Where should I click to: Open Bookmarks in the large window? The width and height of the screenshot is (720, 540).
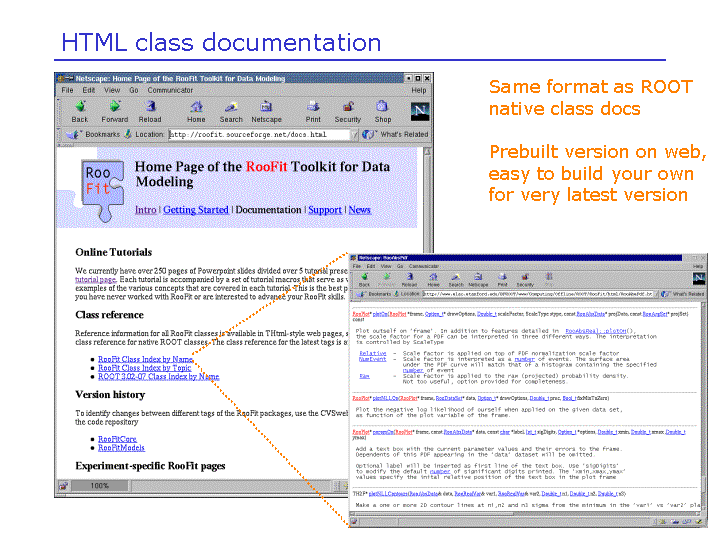pyautogui.click(x=93, y=135)
